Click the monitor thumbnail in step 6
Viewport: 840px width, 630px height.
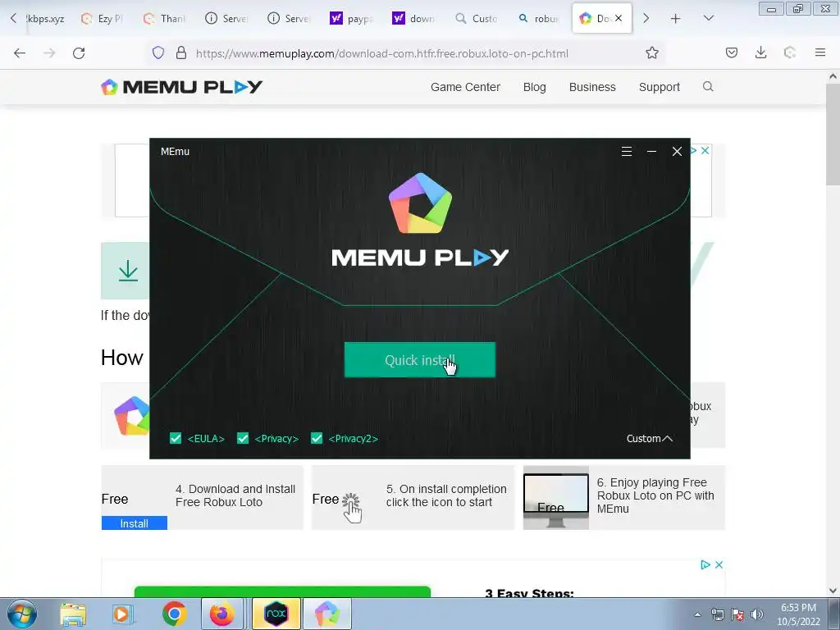[x=555, y=498]
